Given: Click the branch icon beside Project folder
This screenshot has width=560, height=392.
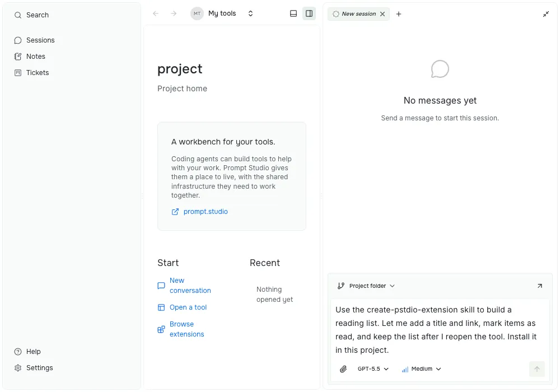Looking at the screenshot, I should pyautogui.click(x=341, y=286).
